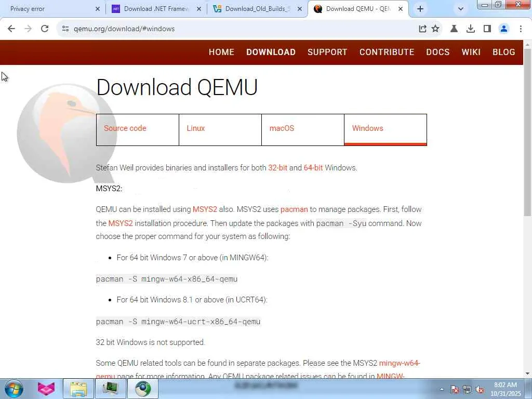Open the pink cat app on taskbar

tap(46, 389)
